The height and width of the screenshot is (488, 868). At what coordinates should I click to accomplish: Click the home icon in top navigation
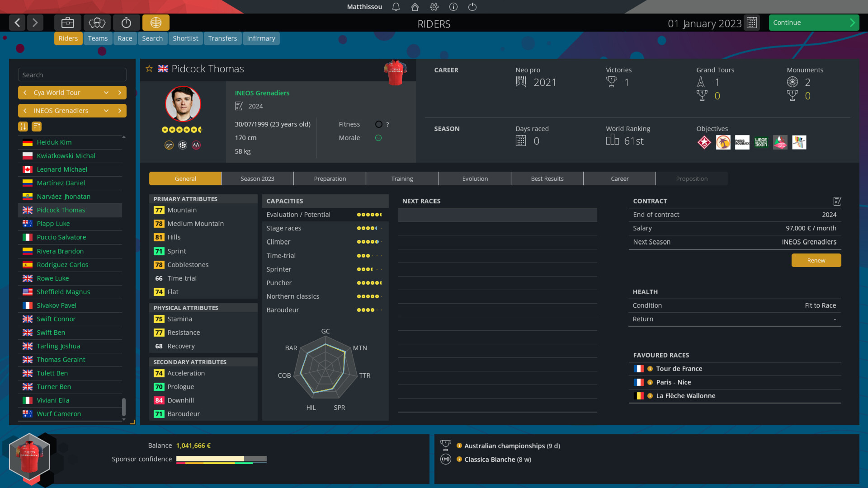tap(415, 7)
